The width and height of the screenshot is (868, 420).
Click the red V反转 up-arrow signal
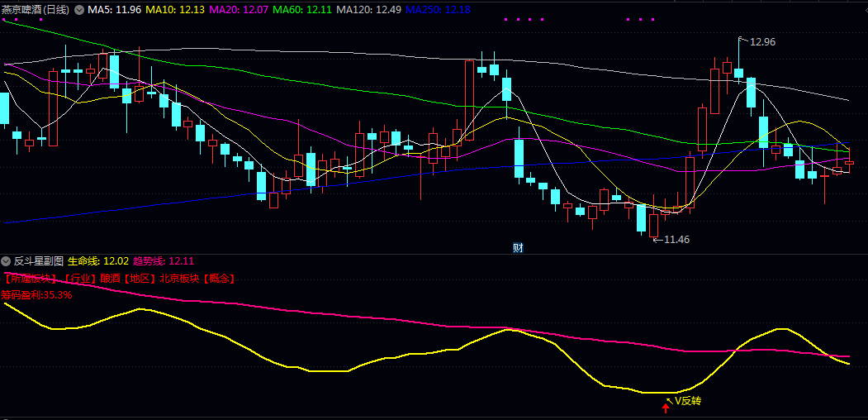(x=666, y=406)
